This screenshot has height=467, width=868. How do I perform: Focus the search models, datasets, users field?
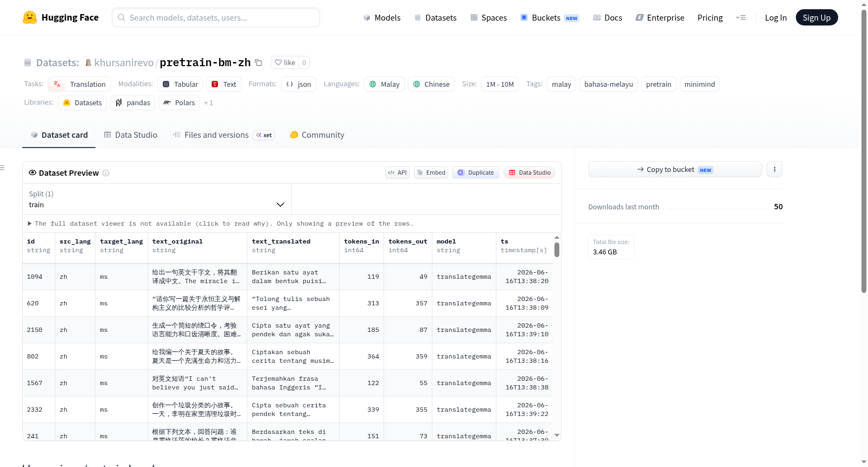click(216, 17)
